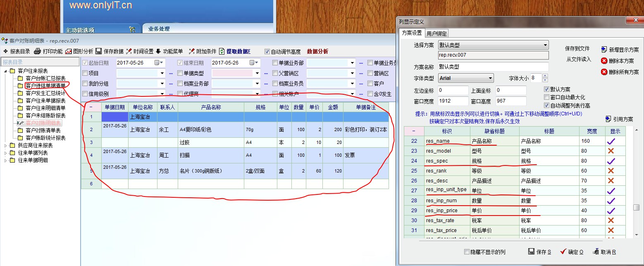Click the red 删除本方案 icon
644x266 pixels.
[x=604, y=61]
